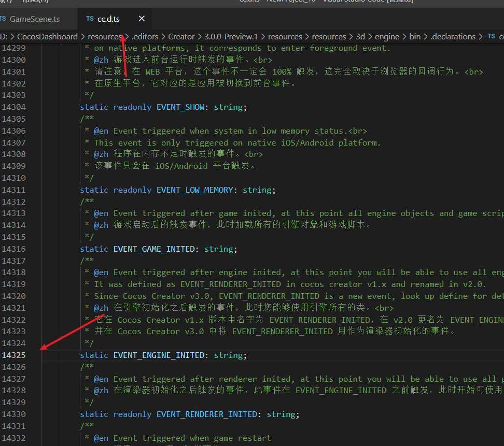504x446 pixels.
Task: Click '@en' tag on line 14327
Action: point(101,379)
